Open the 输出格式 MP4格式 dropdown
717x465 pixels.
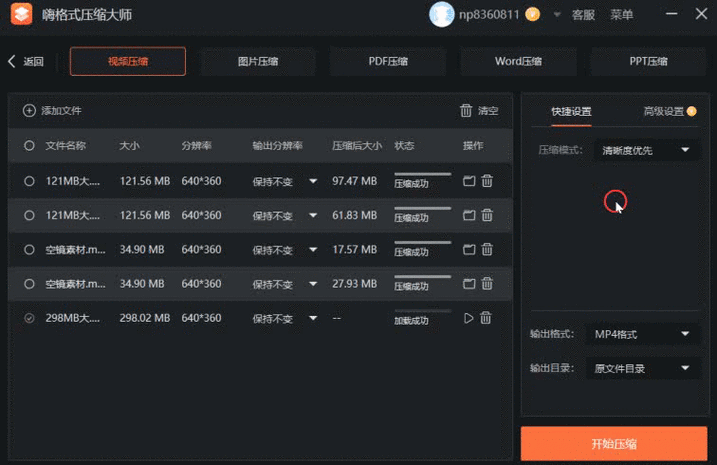pos(642,334)
